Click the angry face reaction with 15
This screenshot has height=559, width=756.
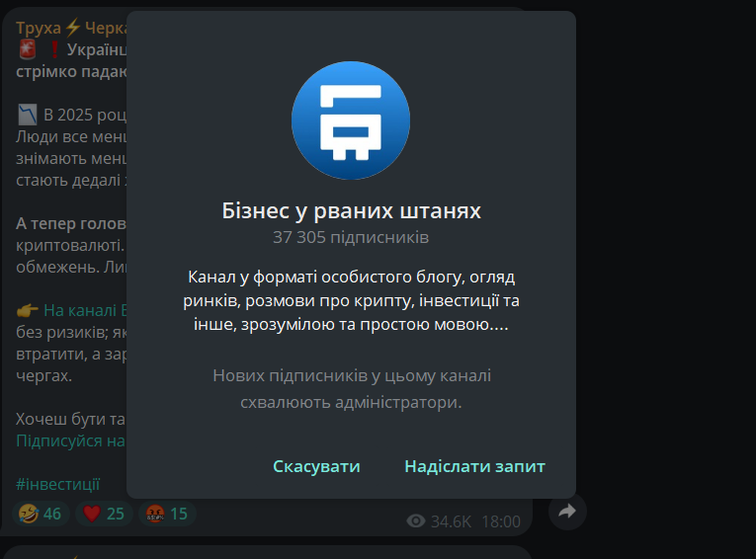pos(166,514)
